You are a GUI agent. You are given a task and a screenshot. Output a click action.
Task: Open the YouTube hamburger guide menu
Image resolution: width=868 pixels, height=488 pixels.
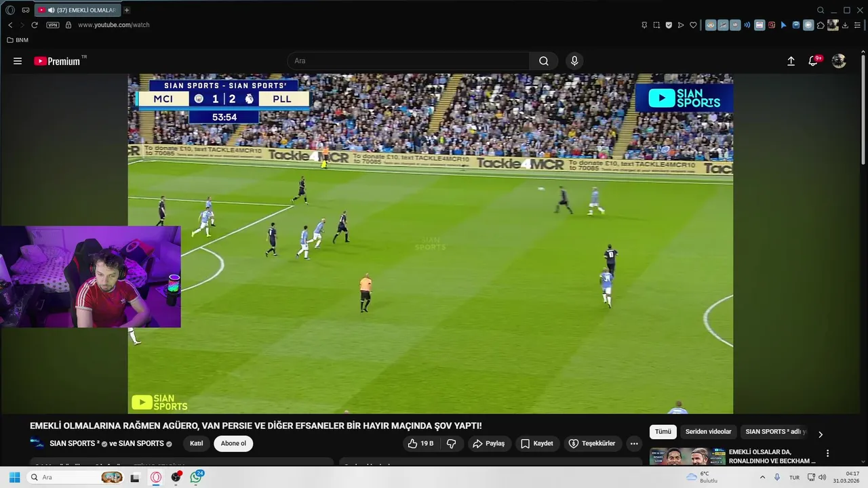pos(18,61)
